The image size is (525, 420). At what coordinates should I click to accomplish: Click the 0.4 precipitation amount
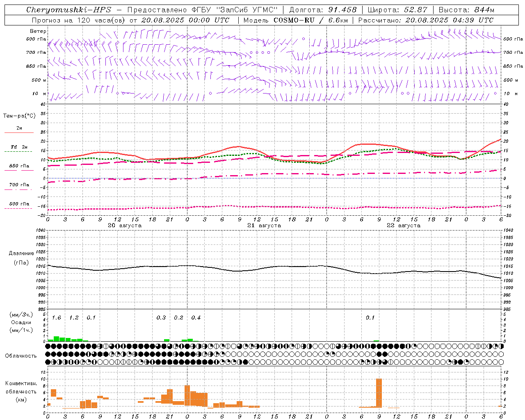pyautogui.click(x=196, y=318)
